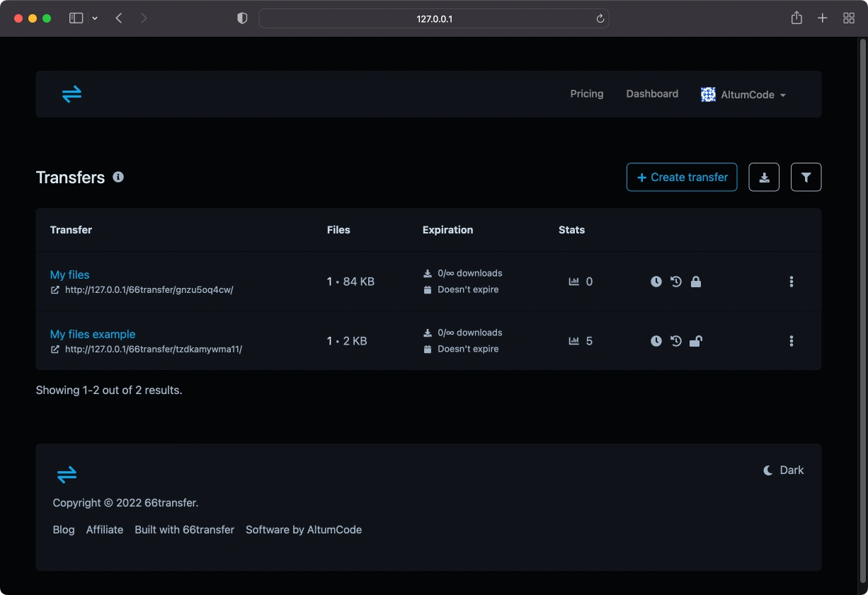Toggle the Safari sidebar

coord(76,18)
